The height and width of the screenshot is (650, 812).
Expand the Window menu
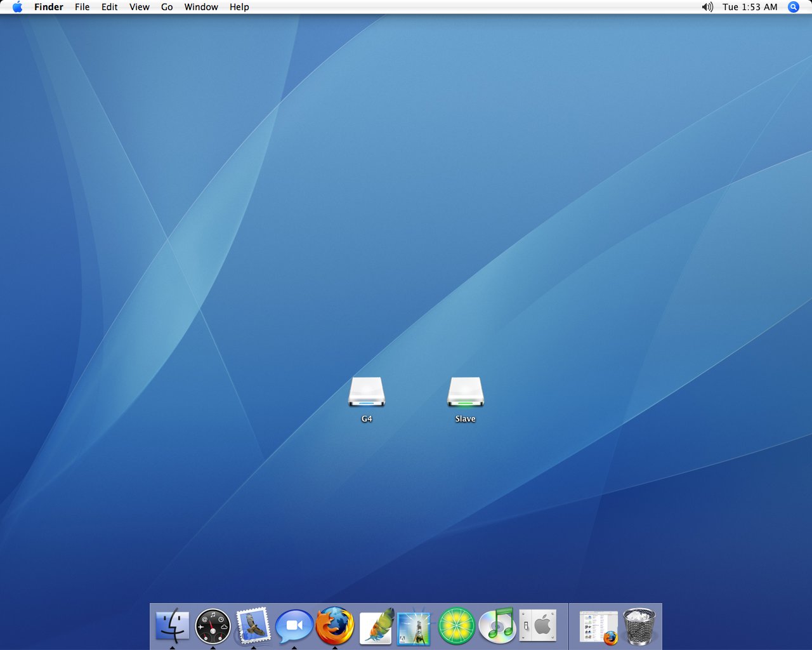pyautogui.click(x=201, y=7)
